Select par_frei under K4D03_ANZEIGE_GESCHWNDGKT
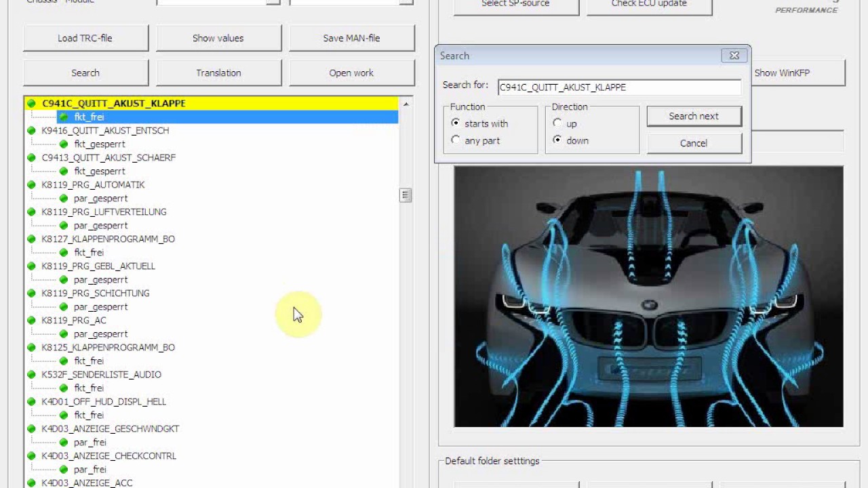The image size is (868, 488). point(90,443)
